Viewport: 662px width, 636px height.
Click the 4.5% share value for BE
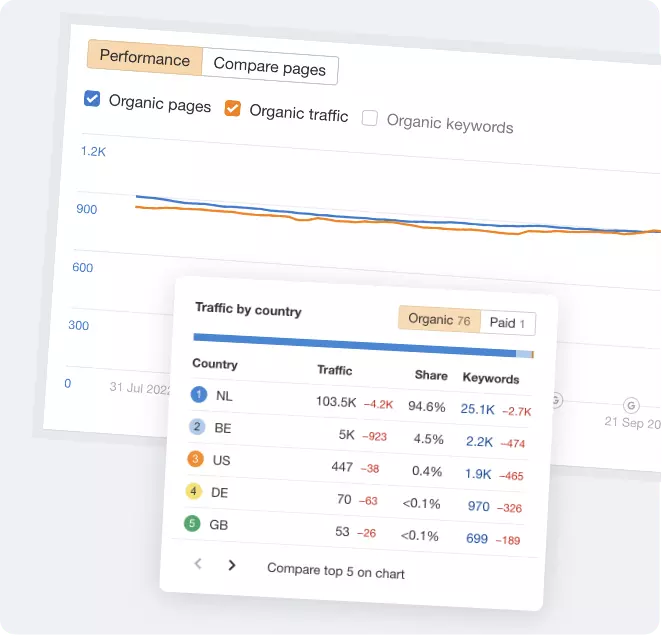coord(429,439)
